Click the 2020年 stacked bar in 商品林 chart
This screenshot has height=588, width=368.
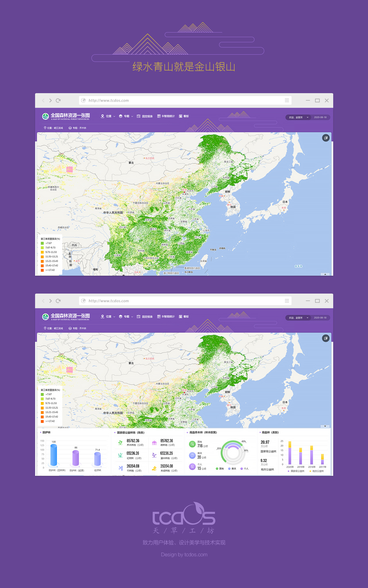click(x=290, y=453)
